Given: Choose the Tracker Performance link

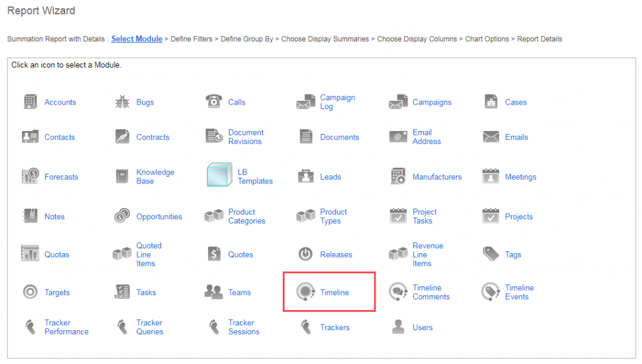Looking at the screenshot, I should (66, 327).
